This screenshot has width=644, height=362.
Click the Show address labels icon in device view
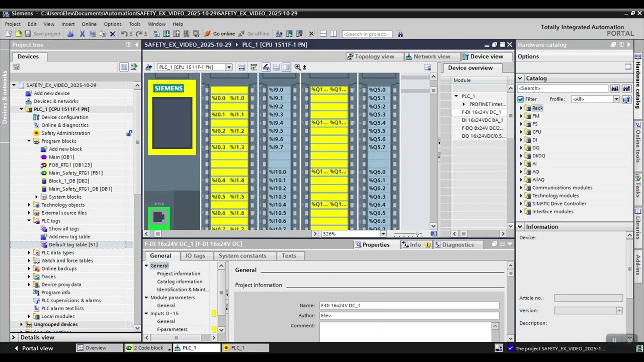pyautogui.click(x=266, y=67)
